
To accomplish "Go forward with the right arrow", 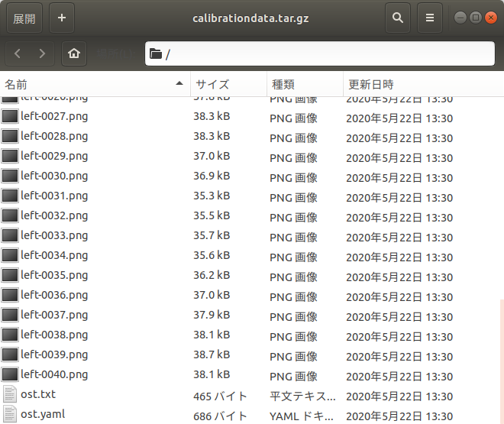I will 42,53.
